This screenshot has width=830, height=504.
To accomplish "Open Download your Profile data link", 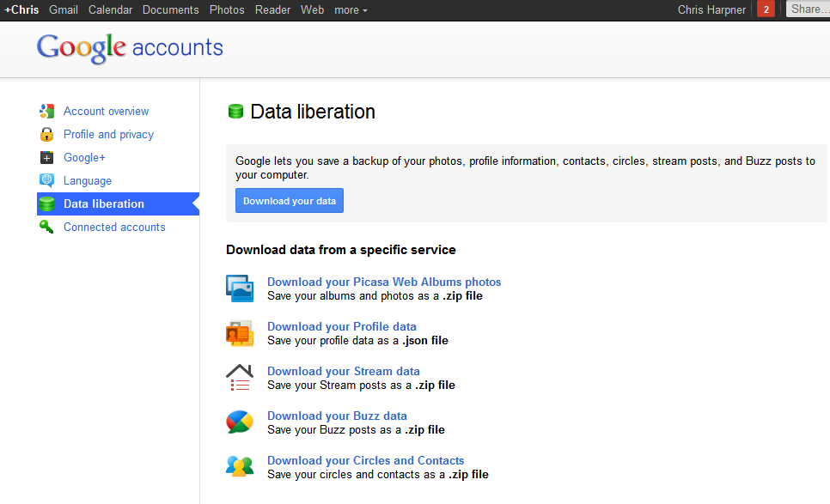I will [x=341, y=326].
